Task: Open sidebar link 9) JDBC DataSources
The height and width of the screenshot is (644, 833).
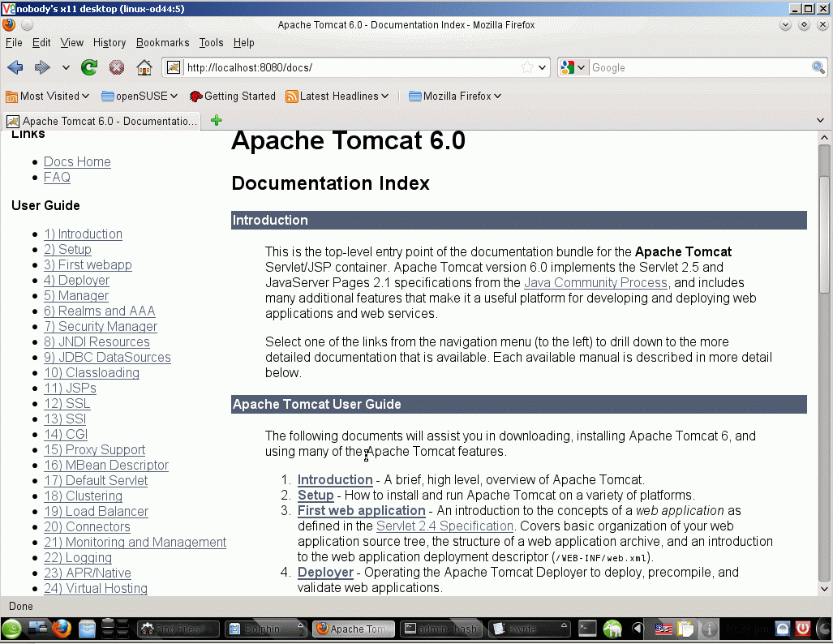Action: point(107,357)
